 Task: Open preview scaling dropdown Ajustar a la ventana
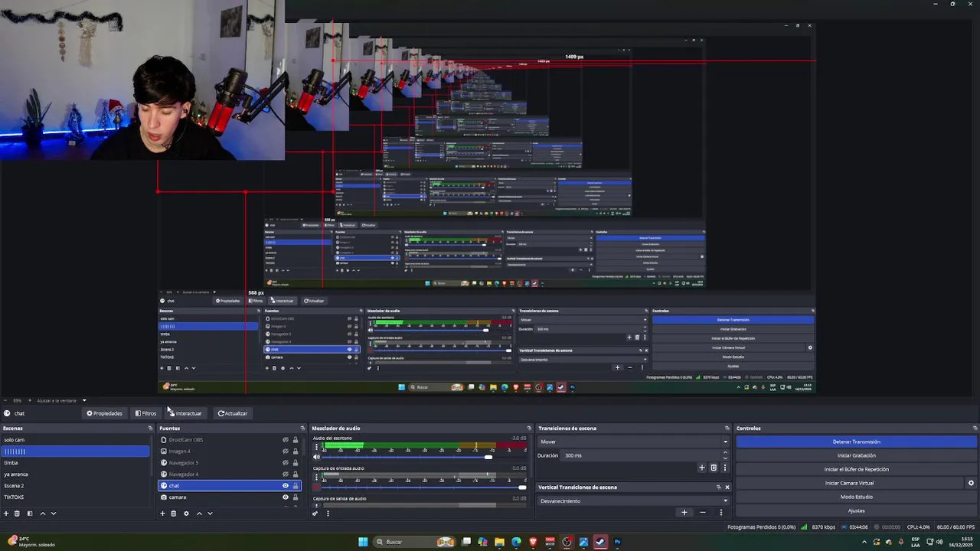pos(60,400)
